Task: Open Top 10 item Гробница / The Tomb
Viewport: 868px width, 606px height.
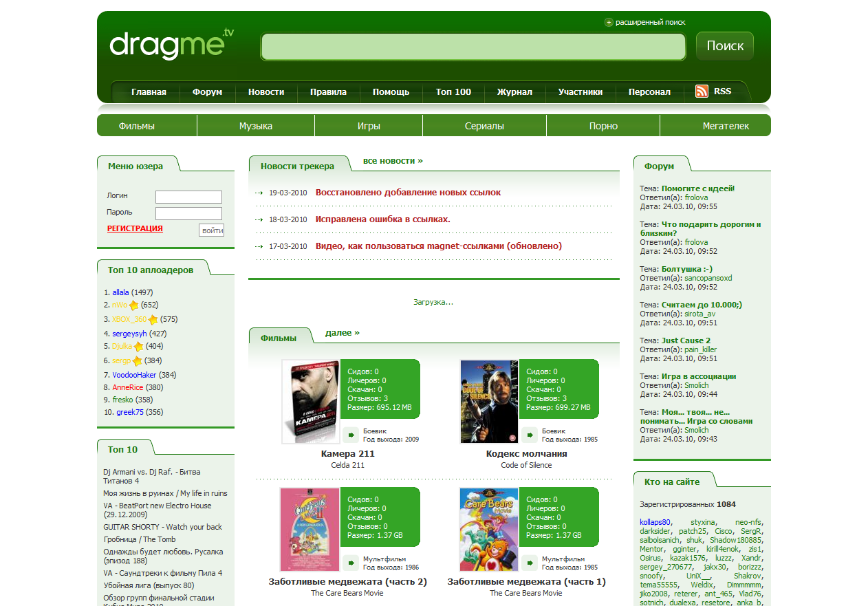Action: [x=140, y=539]
